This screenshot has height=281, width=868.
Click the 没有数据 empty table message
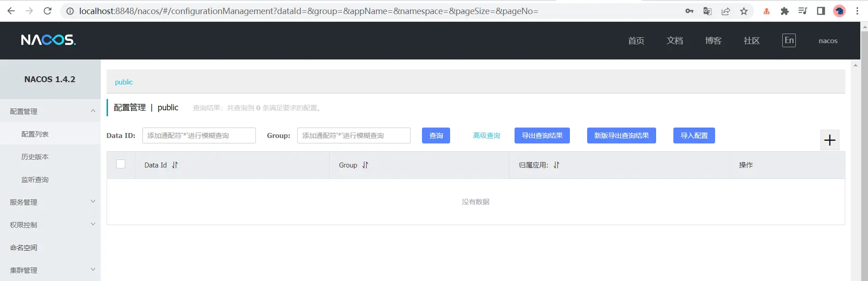[x=476, y=202]
